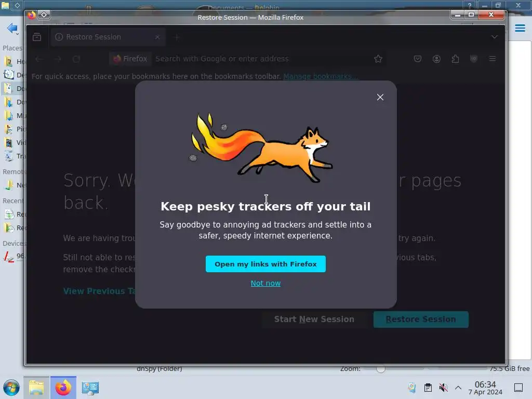532x399 pixels.
Task: Click View Previous Tabs expander
Action: click(99, 291)
